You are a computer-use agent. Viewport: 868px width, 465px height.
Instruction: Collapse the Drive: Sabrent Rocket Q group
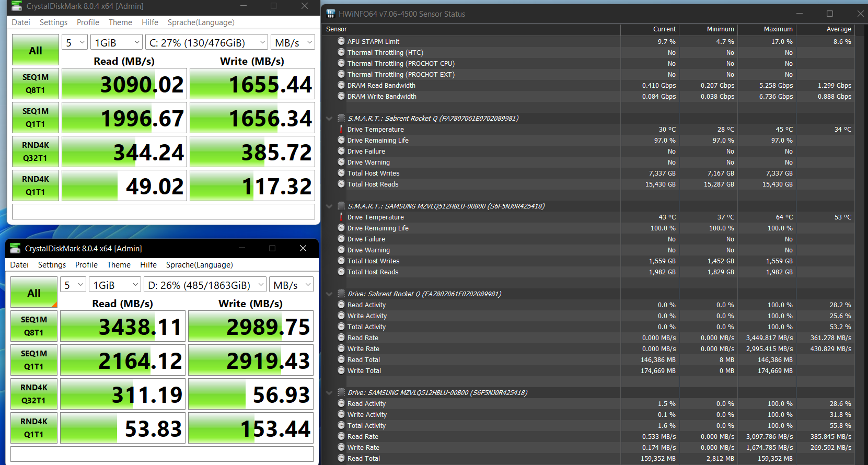[329, 294]
